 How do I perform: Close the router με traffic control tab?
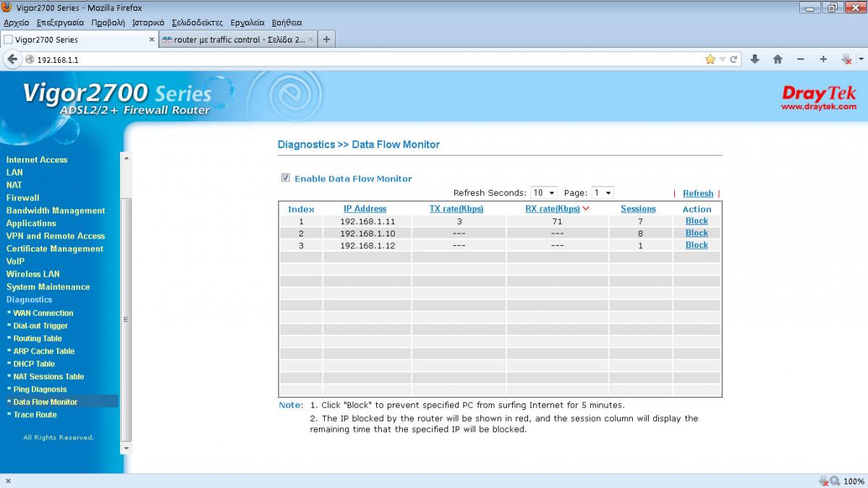[x=311, y=40]
